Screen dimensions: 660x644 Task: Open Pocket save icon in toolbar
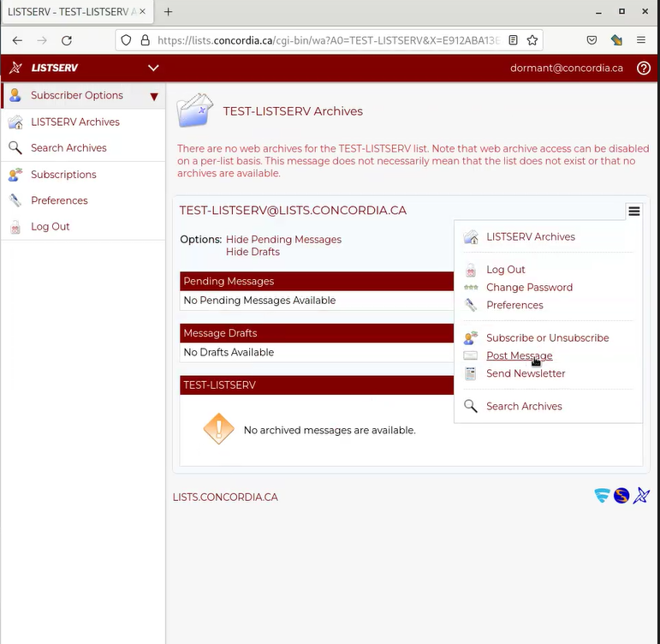pyautogui.click(x=592, y=40)
